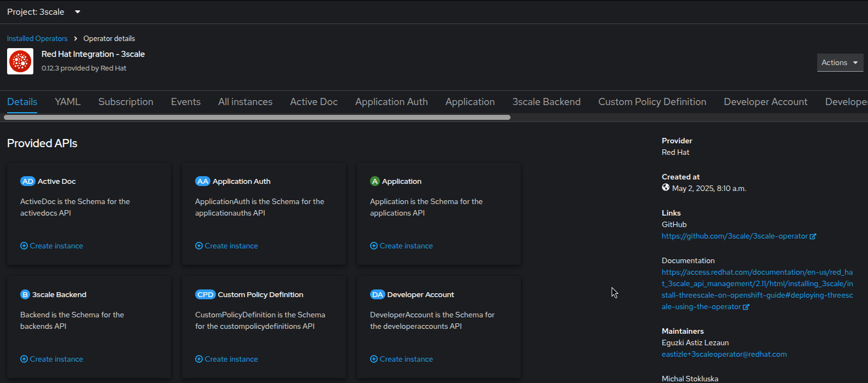
Task: Click plus icon for Application Auth create instance
Action: pyautogui.click(x=199, y=246)
